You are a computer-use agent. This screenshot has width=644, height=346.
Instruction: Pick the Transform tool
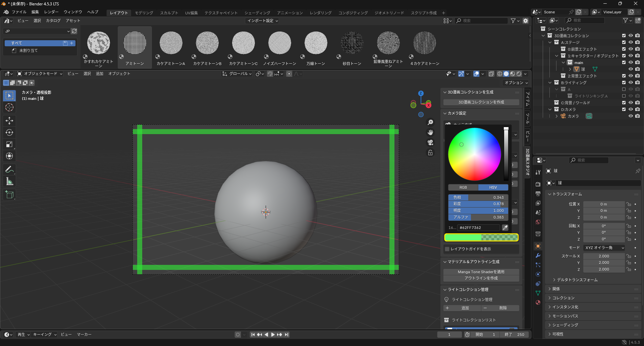pos(9,156)
